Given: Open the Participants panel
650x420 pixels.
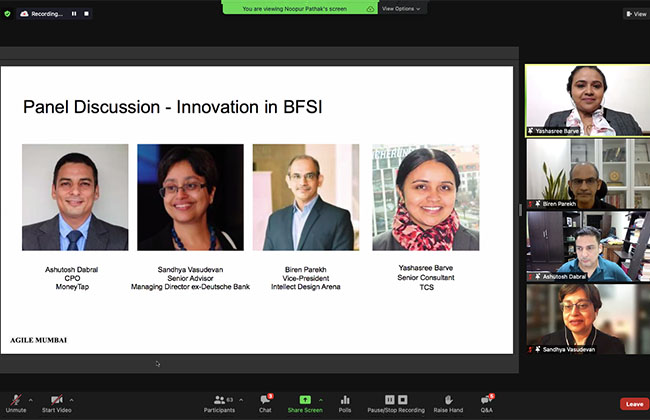Looking at the screenshot, I should (x=219, y=403).
